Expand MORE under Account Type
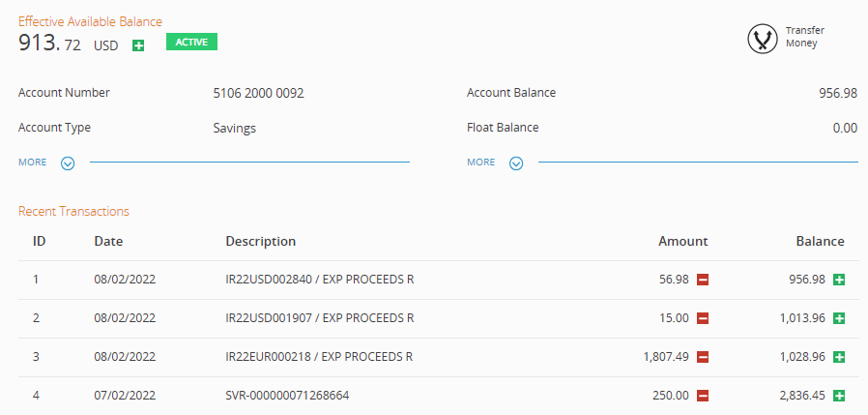This screenshot has width=868, height=415. point(67,163)
